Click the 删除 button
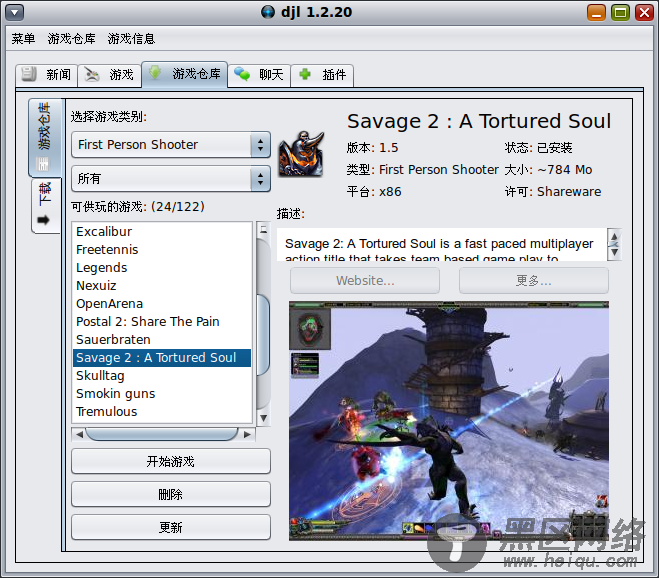The image size is (659, 578). pyautogui.click(x=171, y=494)
